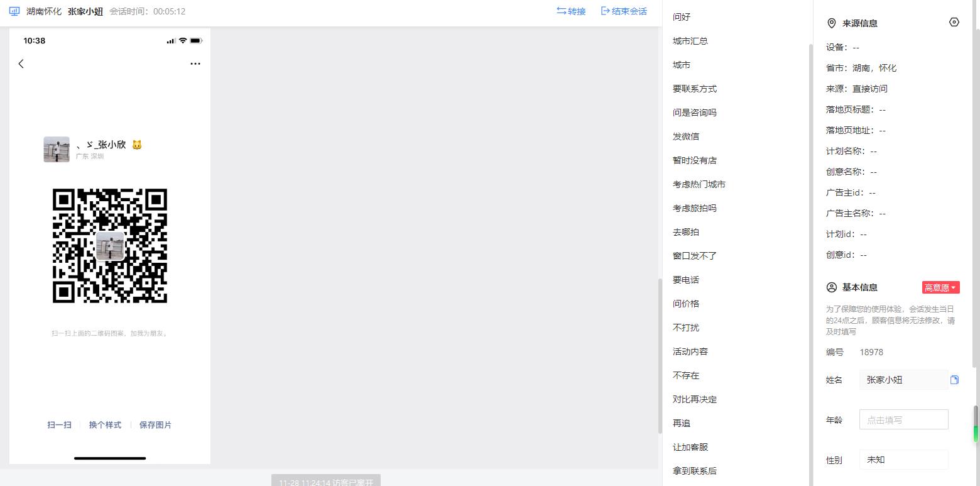Select the 考虑热门城市 quick reply
This screenshot has width=980, height=486.
click(699, 184)
